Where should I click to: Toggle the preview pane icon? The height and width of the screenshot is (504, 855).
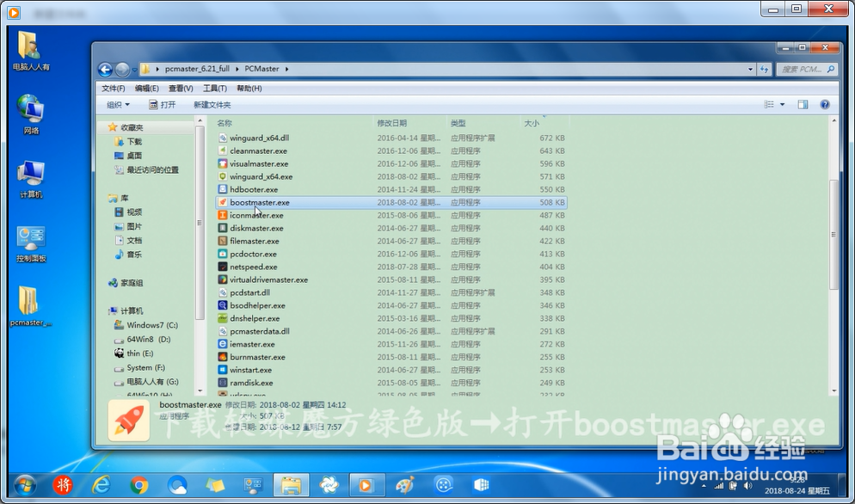point(803,104)
